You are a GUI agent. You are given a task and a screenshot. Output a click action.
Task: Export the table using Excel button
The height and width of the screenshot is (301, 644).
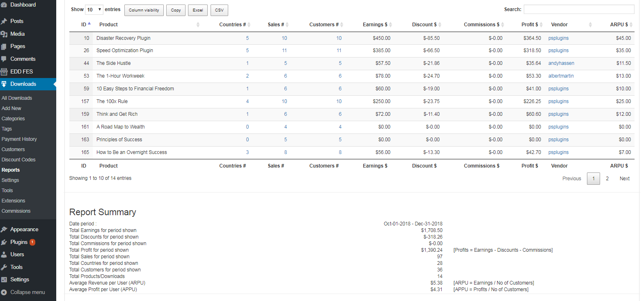[x=198, y=10]
